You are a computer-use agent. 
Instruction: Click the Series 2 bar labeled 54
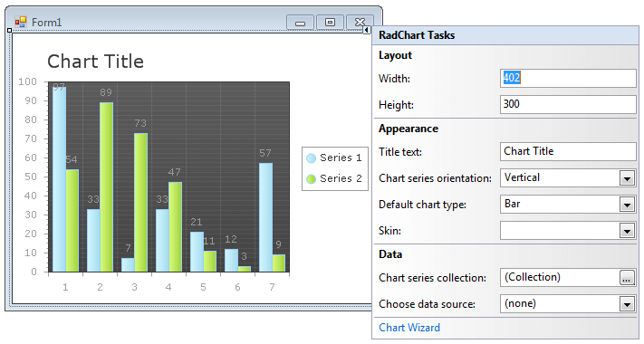click(72, 221)
